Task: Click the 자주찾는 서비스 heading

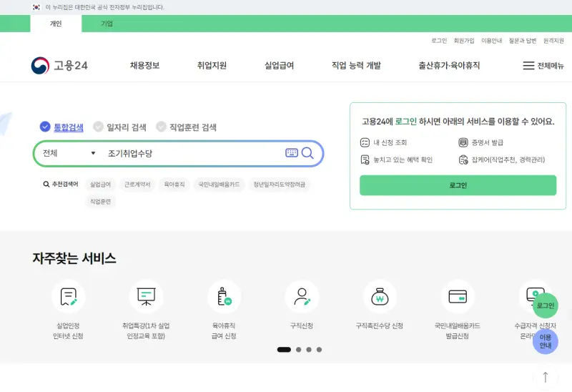Action: pyautogui.click(x=74, y=258)
